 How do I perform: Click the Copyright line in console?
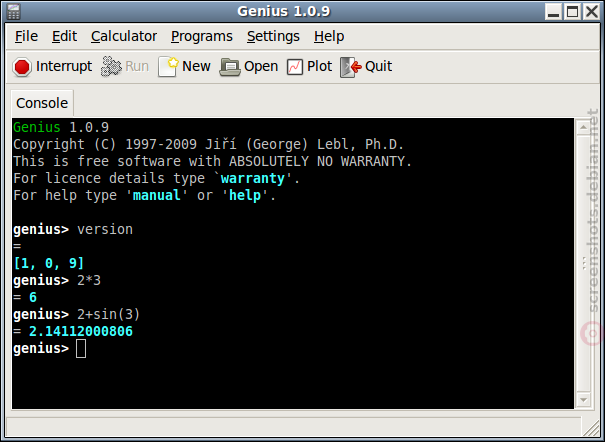(x=208, y=144)
